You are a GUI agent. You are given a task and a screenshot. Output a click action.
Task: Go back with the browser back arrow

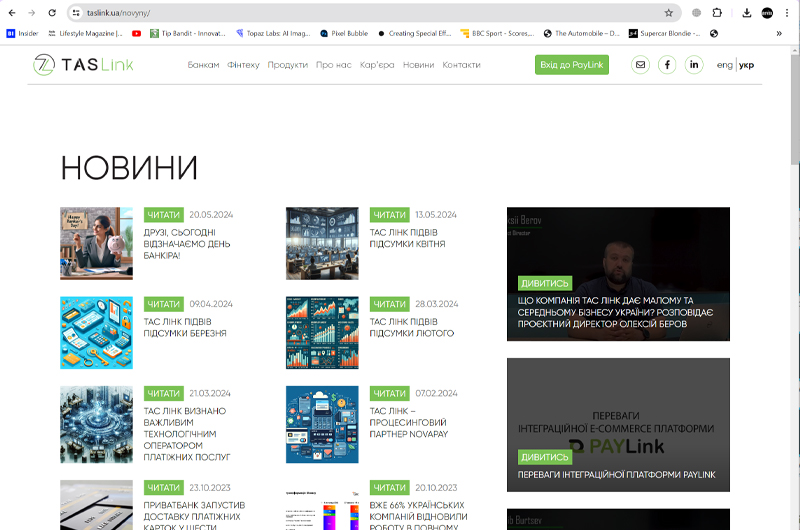(12, 13)
